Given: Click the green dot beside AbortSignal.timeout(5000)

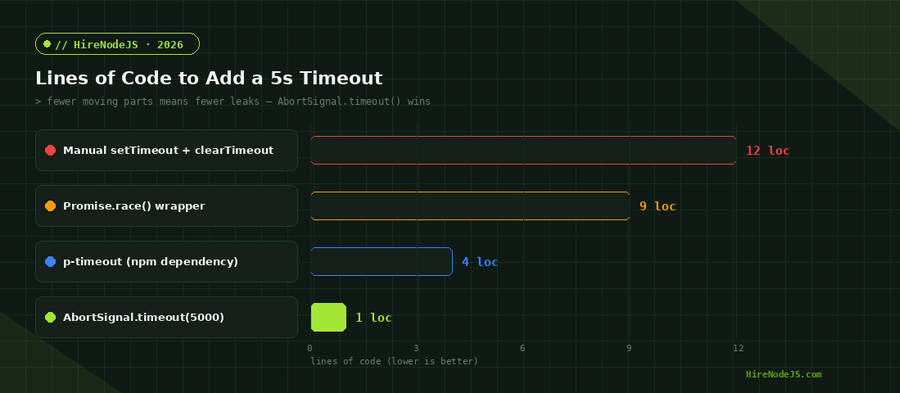Looking at the screenshot, I should [x=51, y=317].
